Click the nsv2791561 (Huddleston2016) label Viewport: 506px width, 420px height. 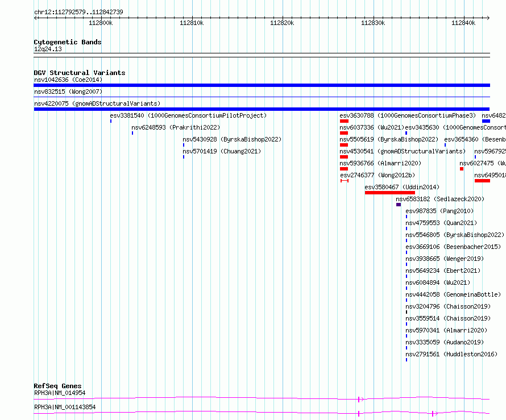pos(451,354)
